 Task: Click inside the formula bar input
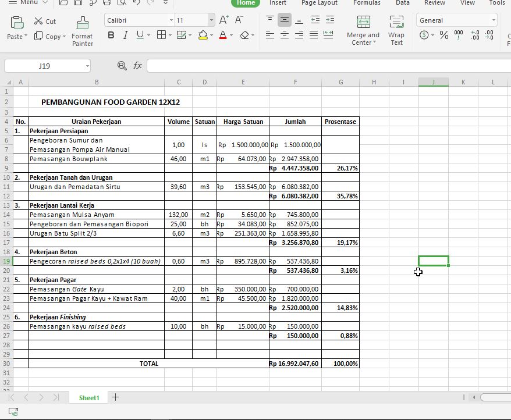click(328, 66)
